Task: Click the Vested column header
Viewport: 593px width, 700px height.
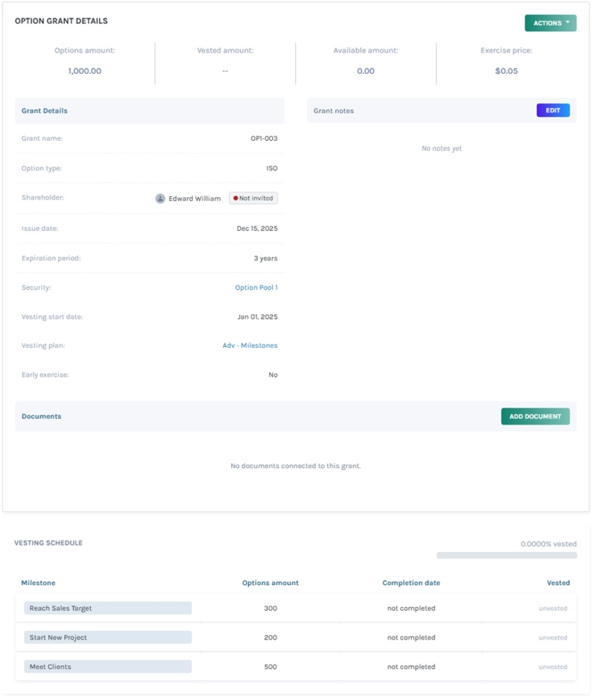Action: click(558, 582)
